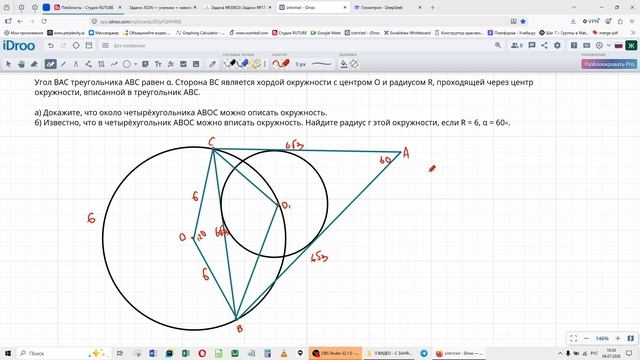
Task: Redo the last undone action
Action: coord(63,46)
